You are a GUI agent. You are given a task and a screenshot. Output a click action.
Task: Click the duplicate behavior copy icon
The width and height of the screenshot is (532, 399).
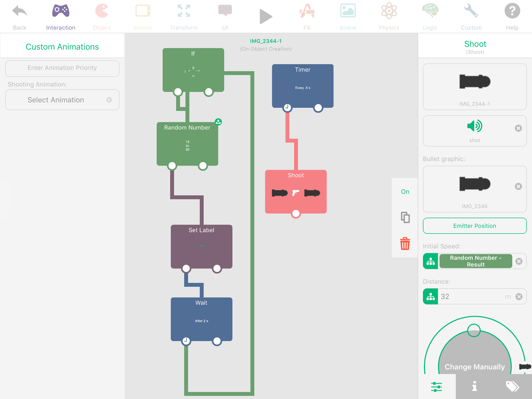pos(405,217)
